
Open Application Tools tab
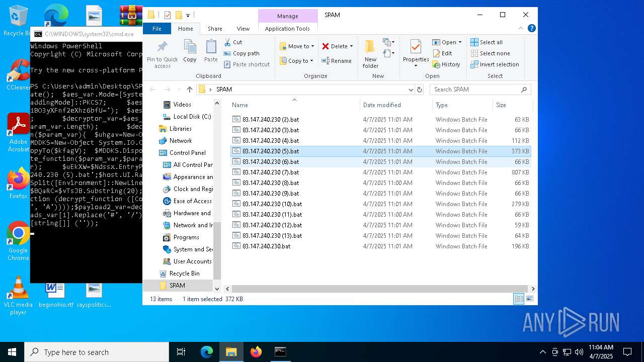287,29
